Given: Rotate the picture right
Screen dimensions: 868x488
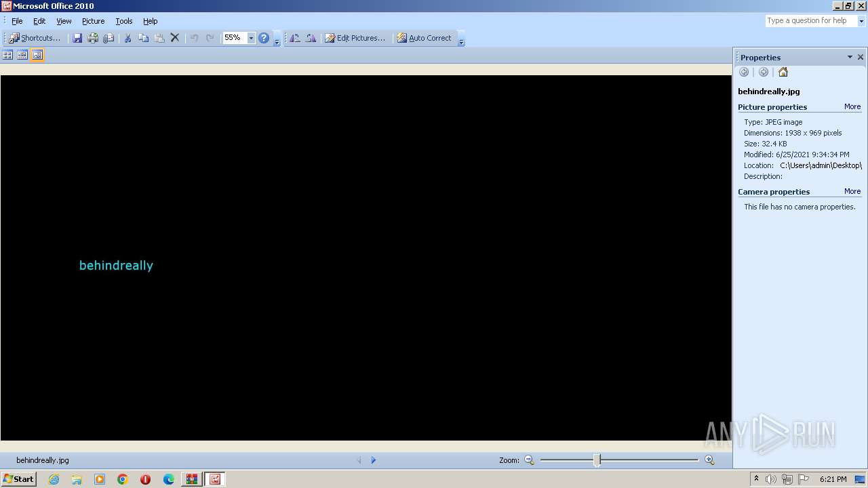Looking at the screenshot, I should [x=311, y=38].
